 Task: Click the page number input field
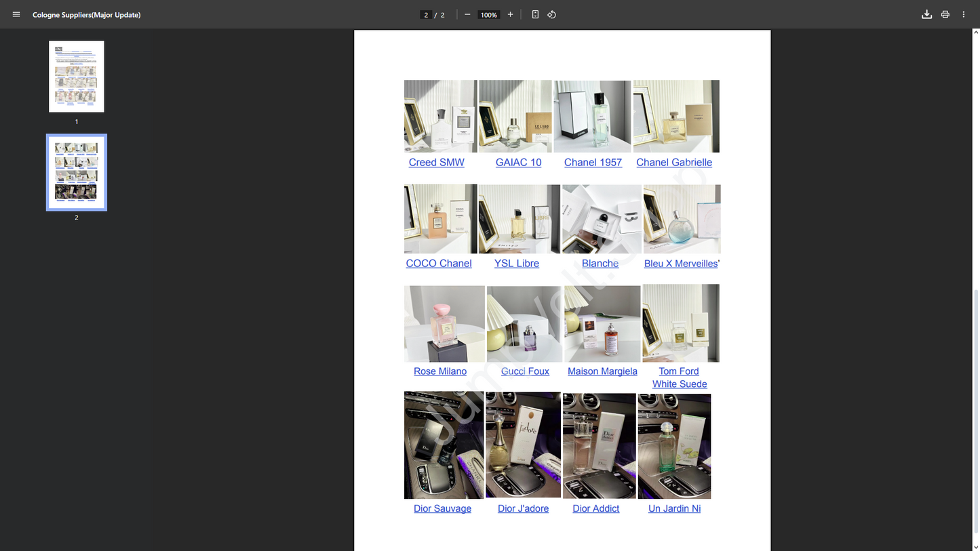tap(426, 15)
